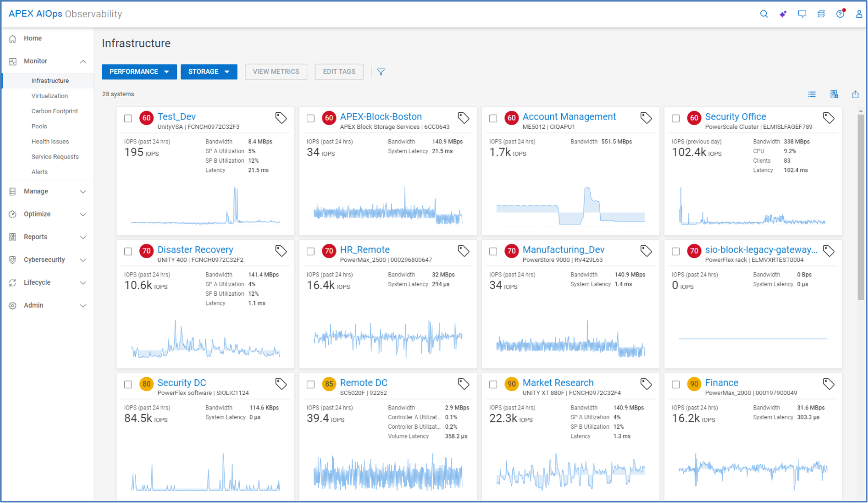Open the AI assistant sparkle icon
The image size is (868, 503).
pos(783,14)
